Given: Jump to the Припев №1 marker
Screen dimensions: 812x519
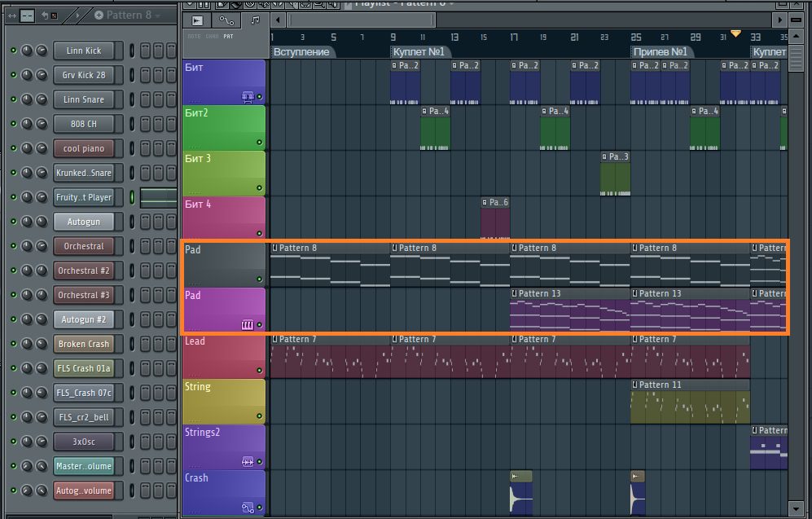Looking at the screenshot, I should (x=660, y=52).
